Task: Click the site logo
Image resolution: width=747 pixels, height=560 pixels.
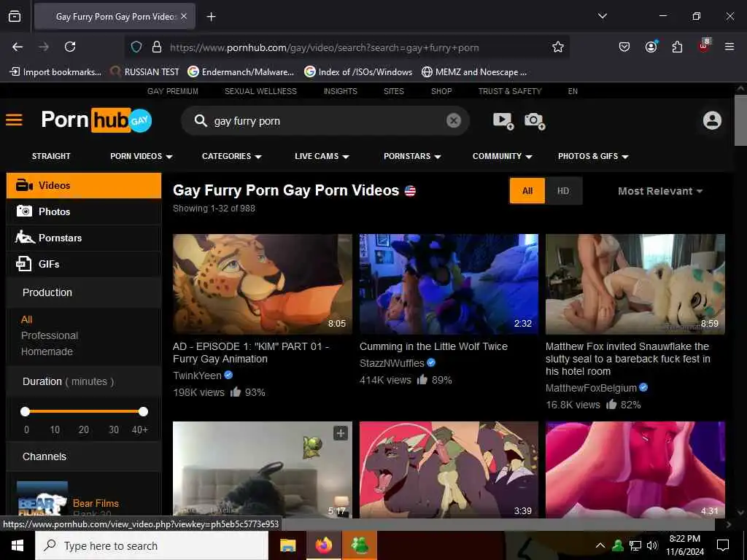Action: point(96,120)
